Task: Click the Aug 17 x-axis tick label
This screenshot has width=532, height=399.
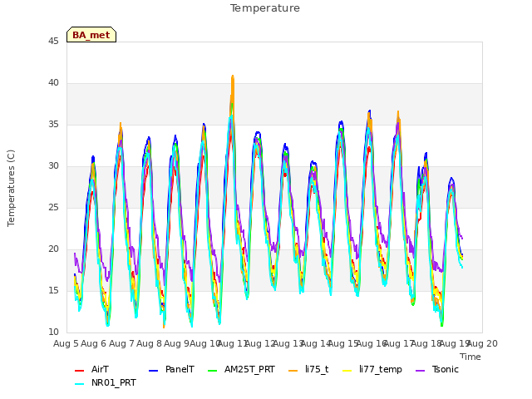Action: [x=398, y=343]
